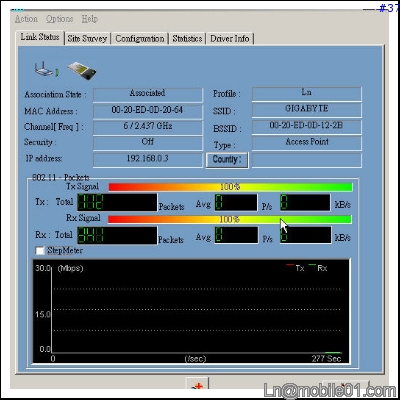Click the Country button
Screen dimensions: 400x400
(x=227, y=160)
